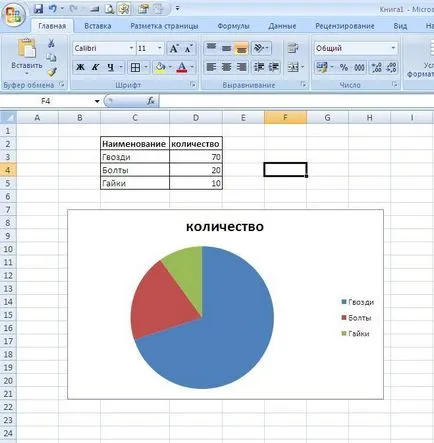Save workbook with floppy disk icon
The width and height of the screenshot is (434, 443).
(x=38, y=9)
